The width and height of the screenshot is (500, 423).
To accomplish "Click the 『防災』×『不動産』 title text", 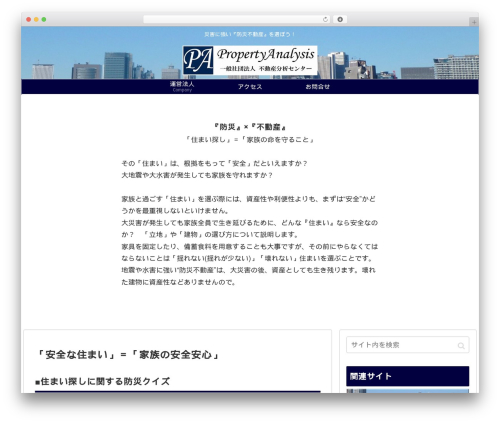I will pos(250,127).
